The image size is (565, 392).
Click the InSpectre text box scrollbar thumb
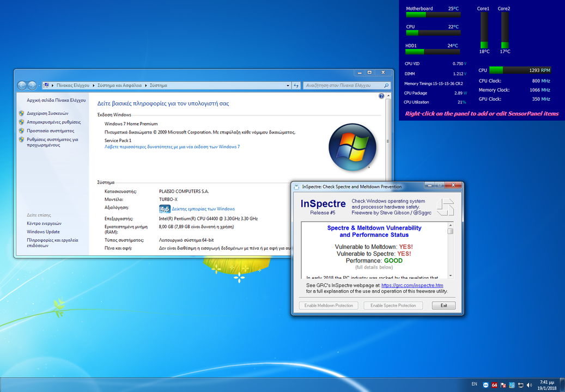pos(451,231)
